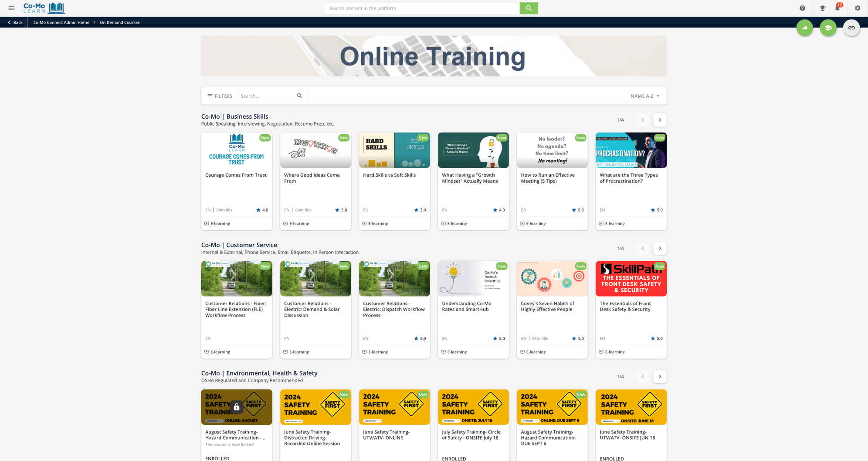View notifications via the bell icon
Viewport: 868px width, 461px height.
[837, 8]
